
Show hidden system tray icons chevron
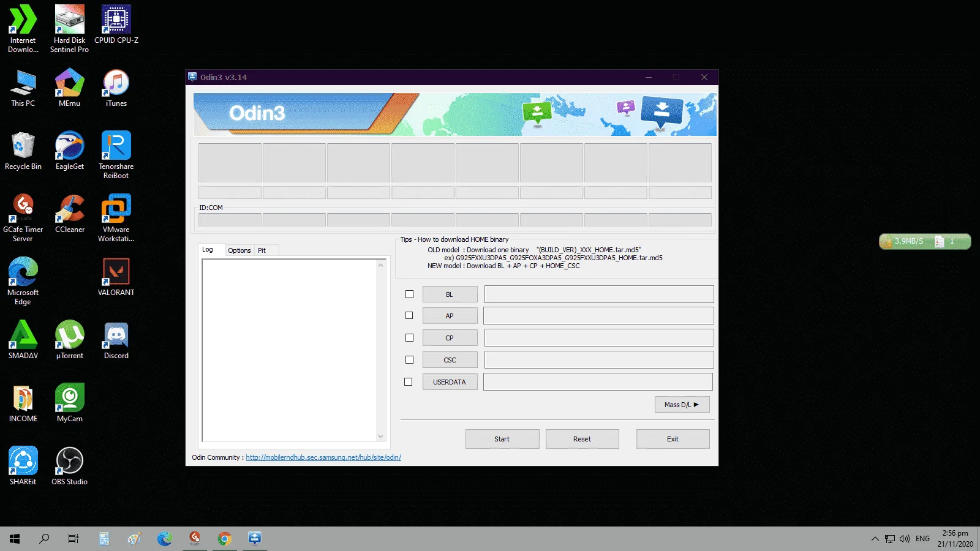tap(875, 539)
